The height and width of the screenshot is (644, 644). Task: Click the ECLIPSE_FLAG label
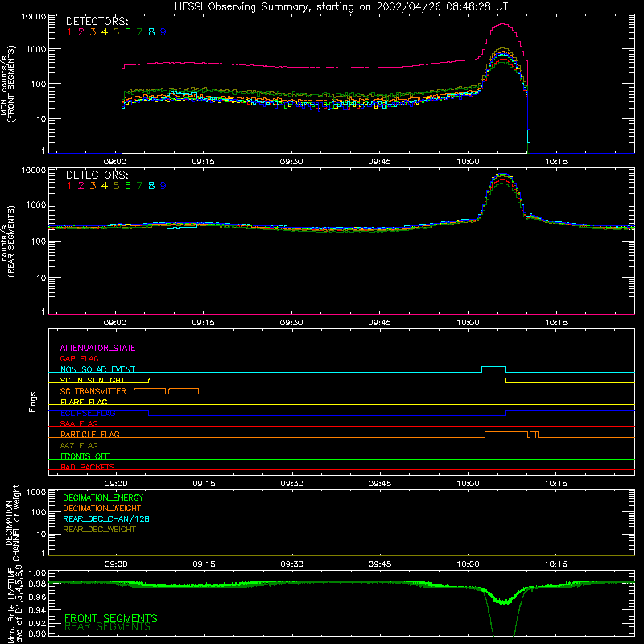tap(88, 413)
